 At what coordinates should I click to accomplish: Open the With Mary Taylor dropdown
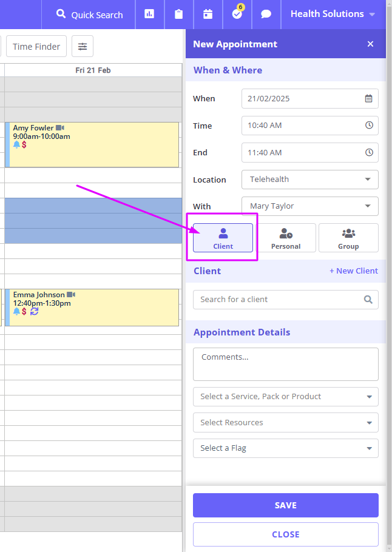[x=309, y=206]
